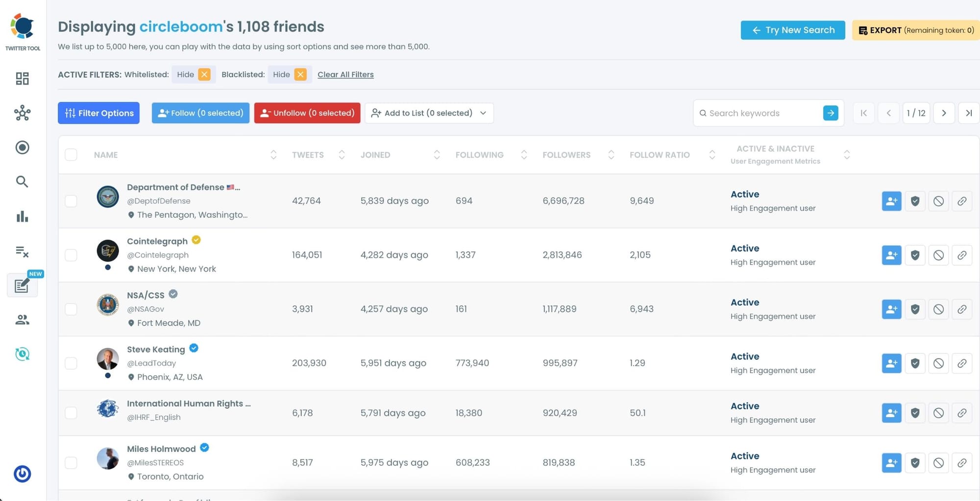Image resolution: width=980 pixels, height=501 pixels.
Task: Click Follow (0 selected) button
Action: [200, 113]
